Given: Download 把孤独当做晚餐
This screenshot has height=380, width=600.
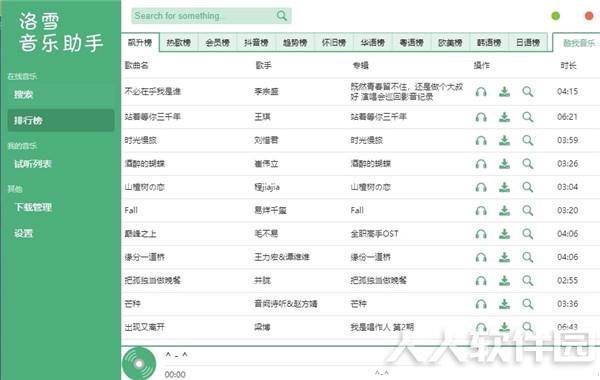Looking at the screenshot, I should point(504,281).
